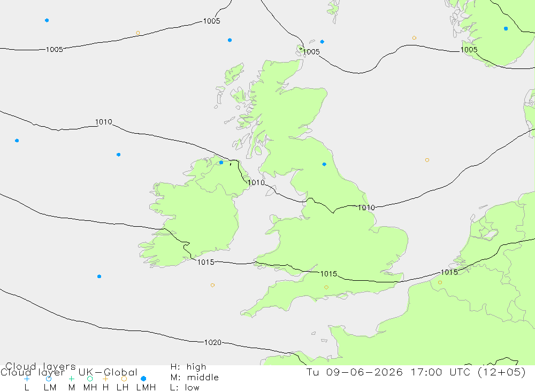This screenshot has width=535, height=392.
Task: Select the blue marker southwest of Ireland
Action: click(99, 276)
